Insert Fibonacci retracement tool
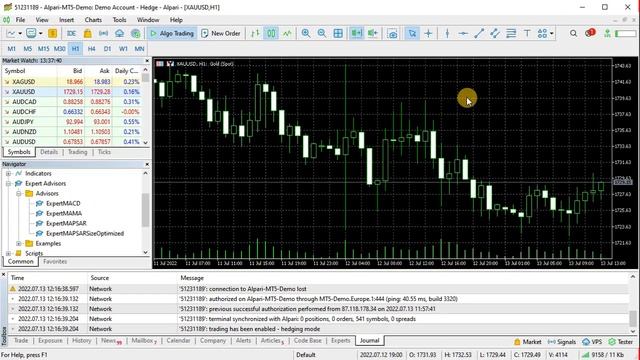The width and height of the screenshot is (640, 360). [511, 33]
